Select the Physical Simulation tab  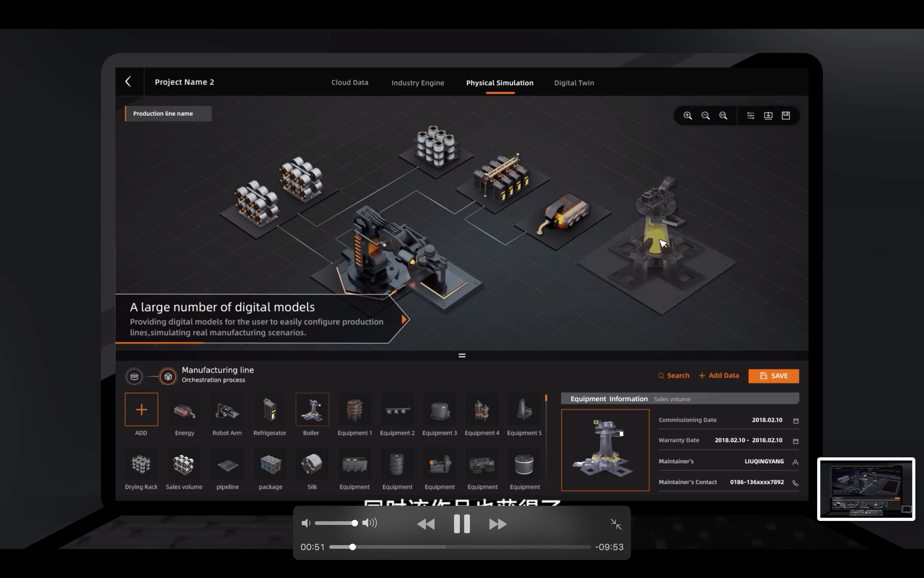tap(500, 83)
